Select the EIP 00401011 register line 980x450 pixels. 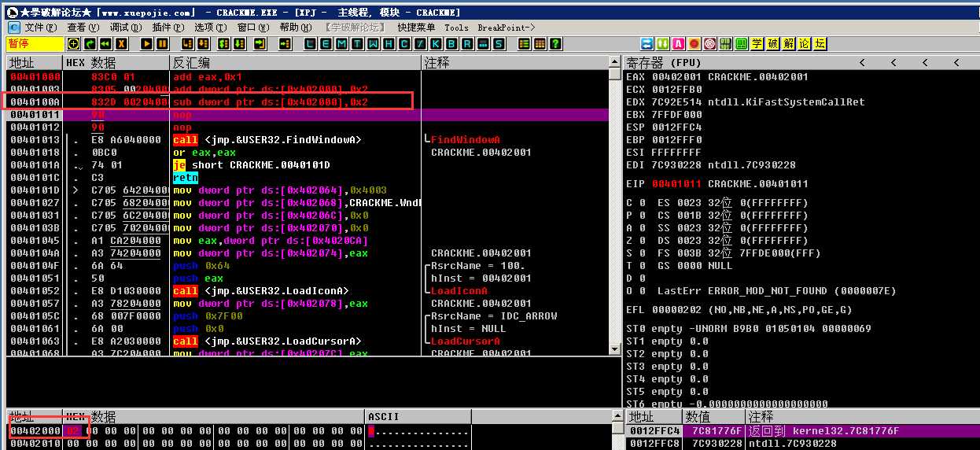(x=717, y=184)
